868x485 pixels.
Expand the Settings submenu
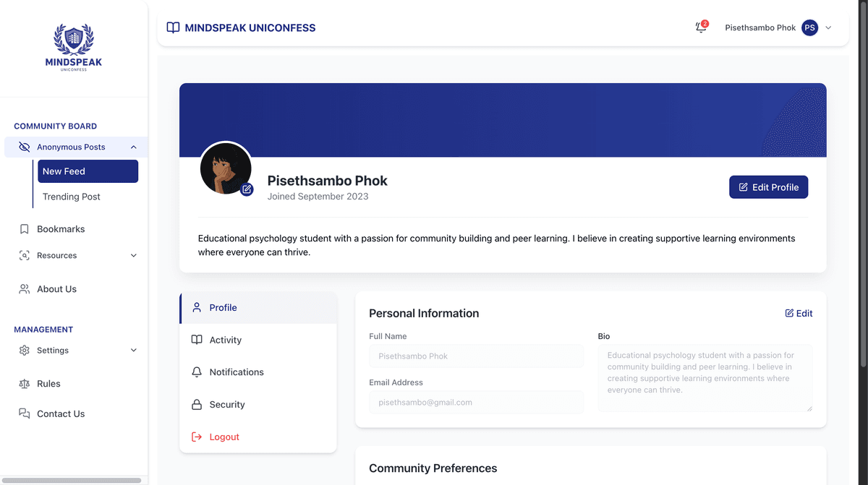(133, 351)
